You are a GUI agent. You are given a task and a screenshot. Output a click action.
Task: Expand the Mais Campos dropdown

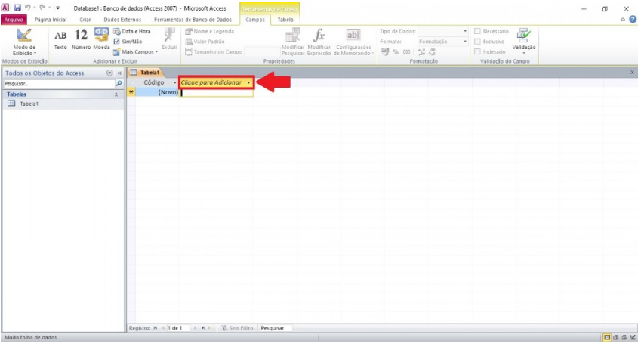[x=136, y=52]
